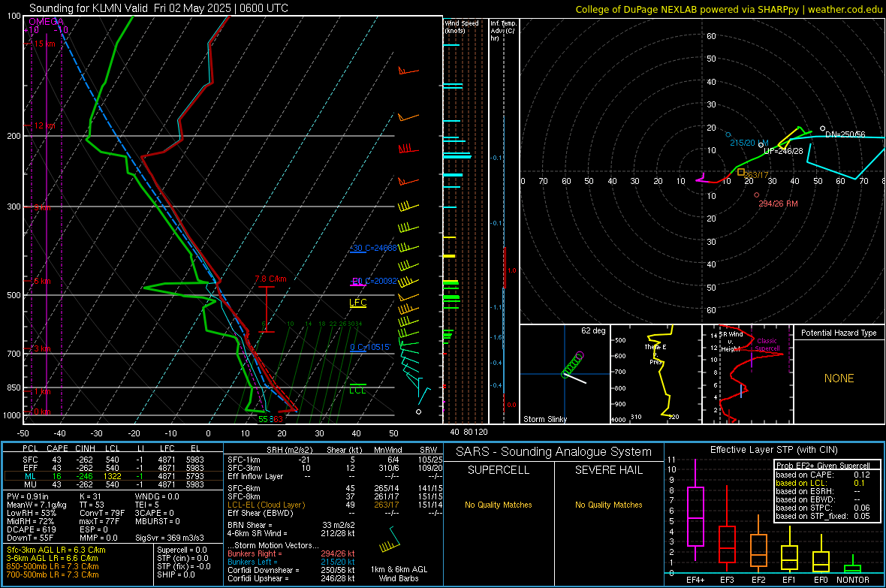The image size is (886, 588).
Task: Click the OMEGA label on the skew-T
Action: coord(47,22)
